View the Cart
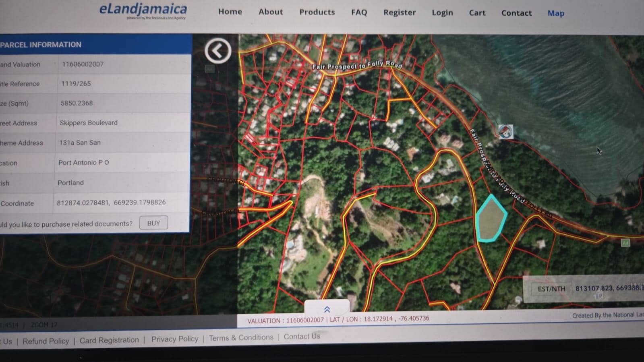644x362 pixels. coord(477,13)
